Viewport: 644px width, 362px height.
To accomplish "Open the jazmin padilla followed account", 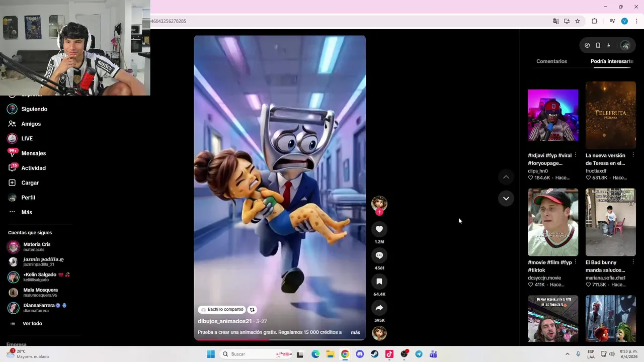I will coord(36,262).
